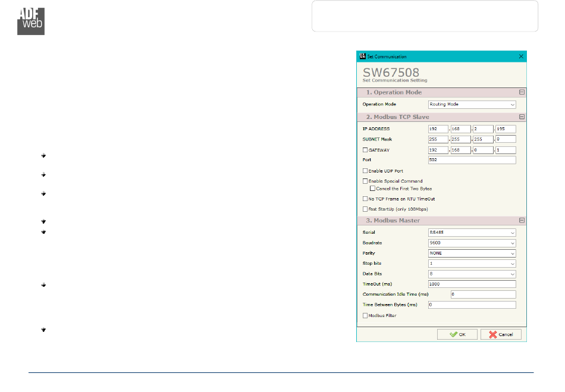Click the ADFweb logo
The width and height of the screenshot is (565, 392).
point(31,21)
